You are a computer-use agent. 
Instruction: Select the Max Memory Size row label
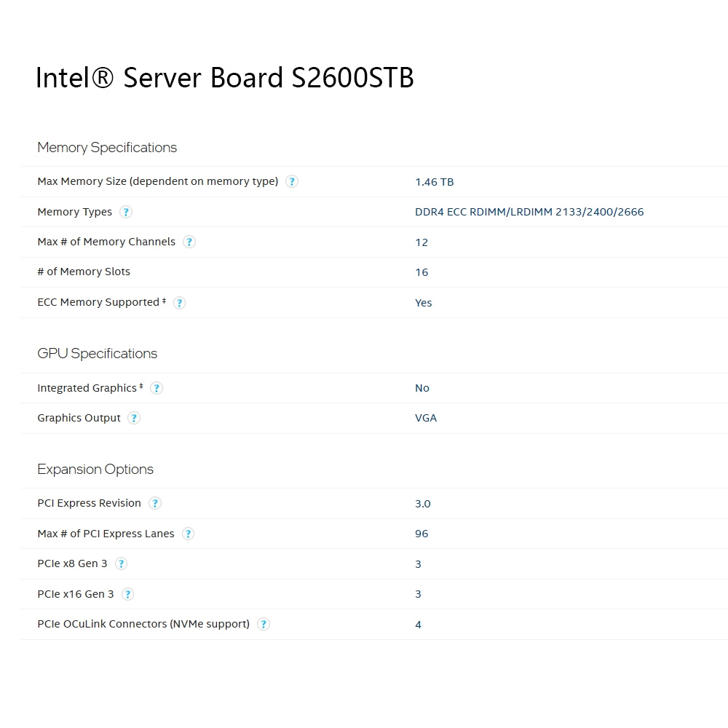point(158,181)
